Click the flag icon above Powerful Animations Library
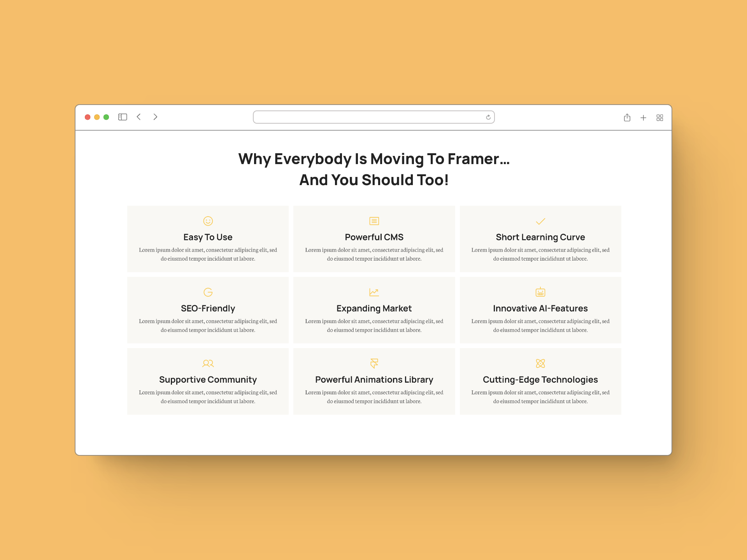 tap(374, 364)
